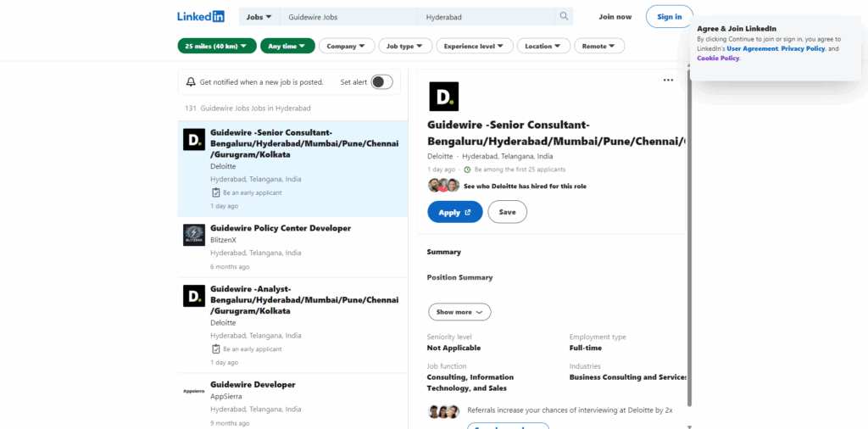Open the three-dot more options menu
Image resolution: width=868 pixels, height=429 pixels.
[x=668, y=81]
